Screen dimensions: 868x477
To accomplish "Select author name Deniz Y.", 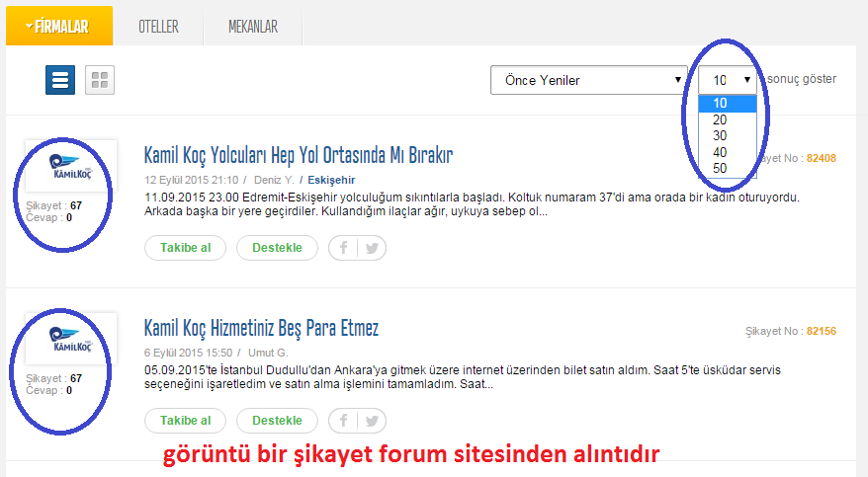I will [274, 180].
